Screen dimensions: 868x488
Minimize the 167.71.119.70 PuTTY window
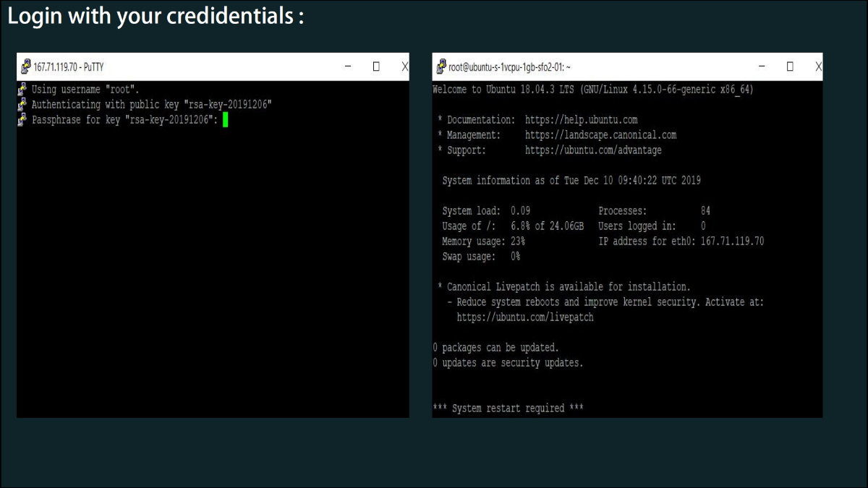pyautogui.click(x=348, y=67)
